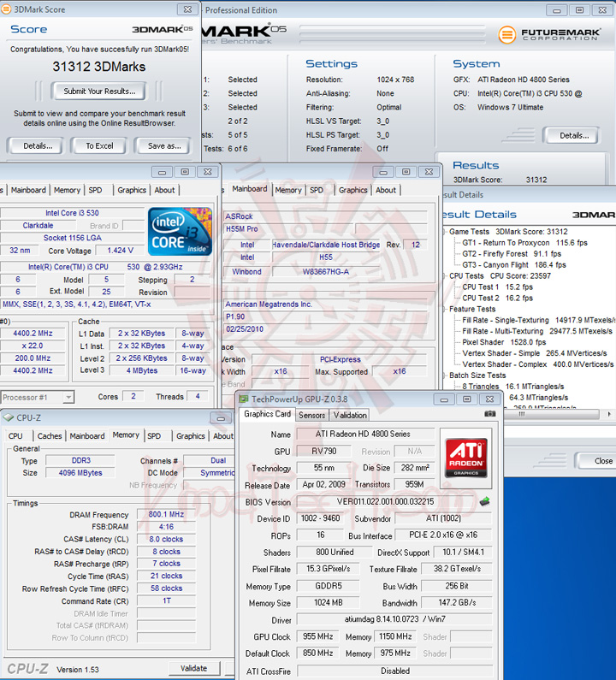Export results with To Excel button
The height and width of the screenshot is (680, 616).
(x=99, y=145)
